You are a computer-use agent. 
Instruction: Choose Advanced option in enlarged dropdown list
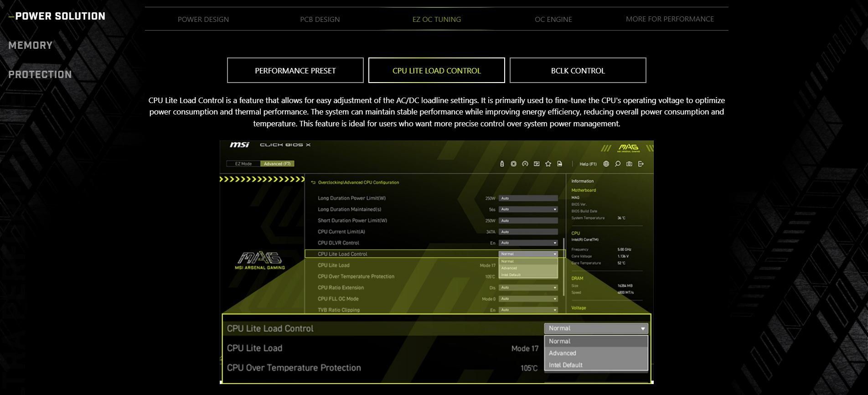coord(596,353)
